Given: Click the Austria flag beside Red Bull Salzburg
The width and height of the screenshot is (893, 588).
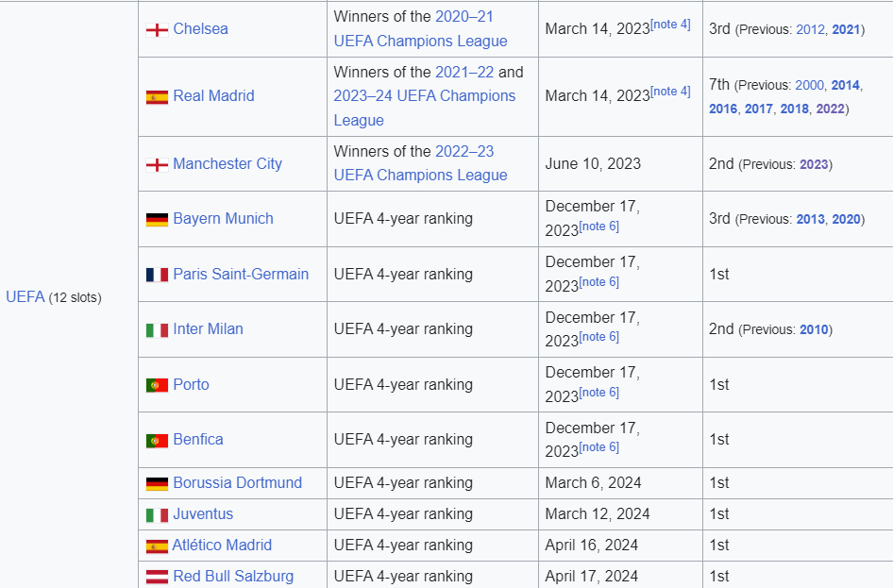Looking at the screenshot, I should click(158, 577).
